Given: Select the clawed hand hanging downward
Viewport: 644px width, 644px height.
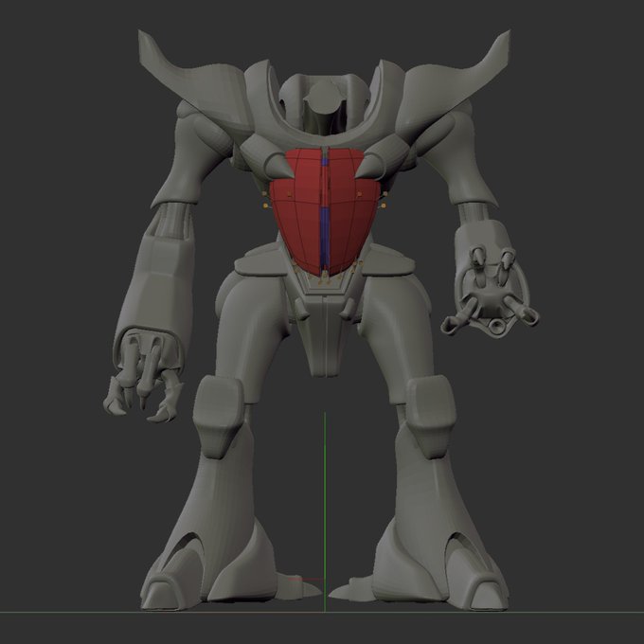Looking at the screenshot, I should (x=144, y=376).
